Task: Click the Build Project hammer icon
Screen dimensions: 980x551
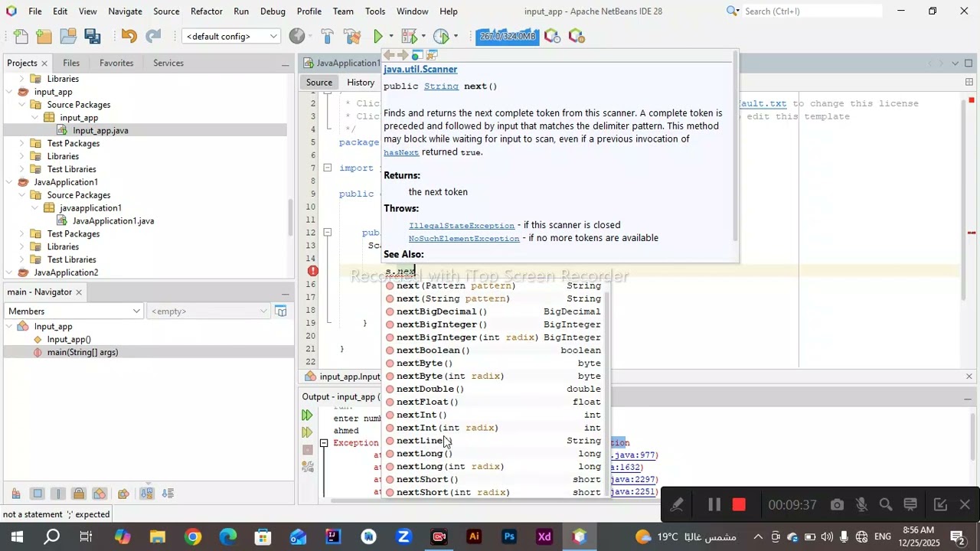Action: click(327, 36)
